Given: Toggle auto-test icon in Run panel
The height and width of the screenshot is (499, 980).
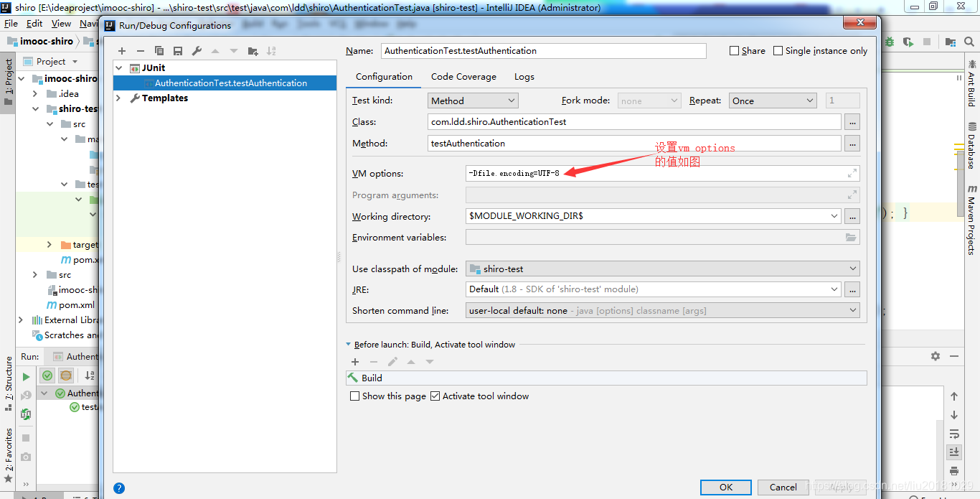Looking at the screenshot, I should [x=26, y=414].
